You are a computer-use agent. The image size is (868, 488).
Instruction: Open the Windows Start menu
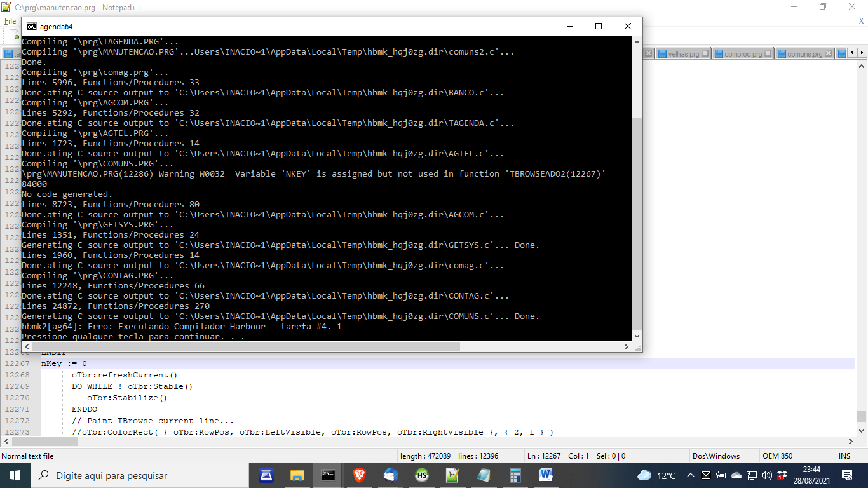pos(15,475)
